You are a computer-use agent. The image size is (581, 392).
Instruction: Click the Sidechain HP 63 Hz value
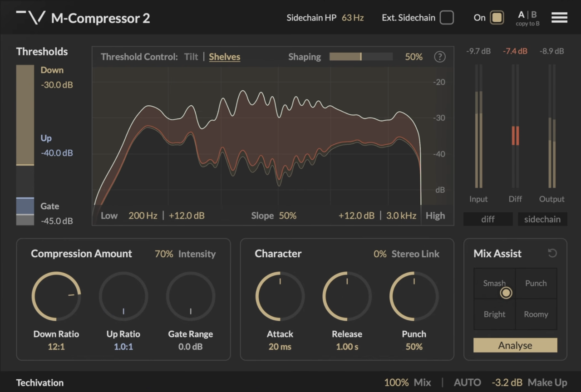[353, 18]
